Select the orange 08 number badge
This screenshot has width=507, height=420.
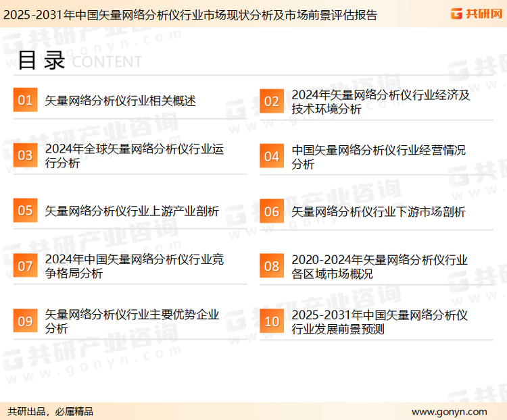[x=272, y=266]
